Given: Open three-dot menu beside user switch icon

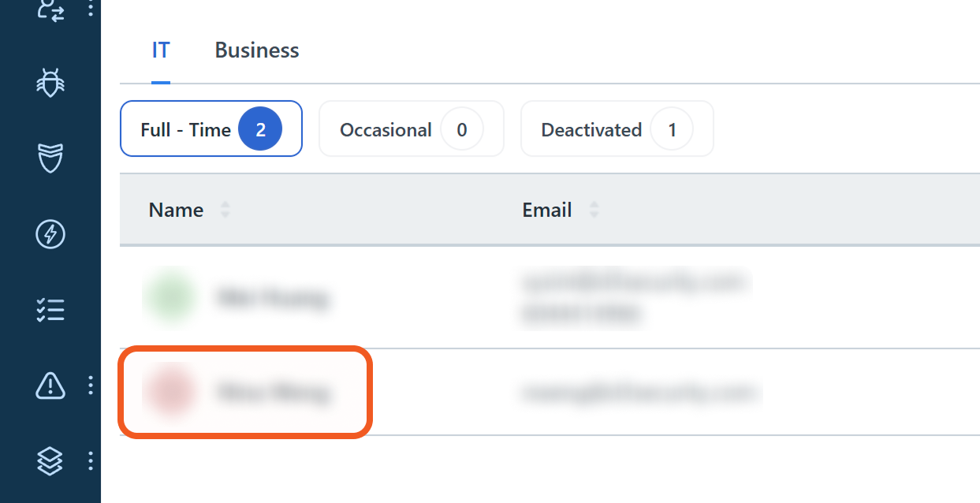Looking at the screenshot, I should [x=91, y=9].
